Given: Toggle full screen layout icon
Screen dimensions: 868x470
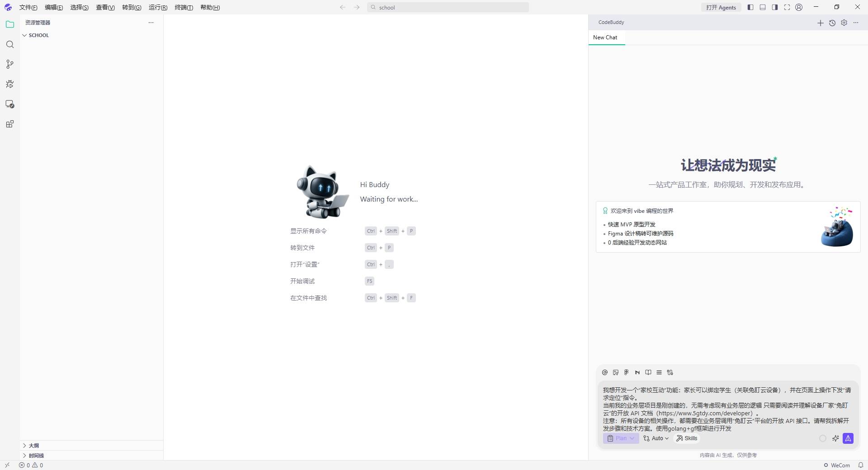Looking at the screenshot, I should 787,7.
